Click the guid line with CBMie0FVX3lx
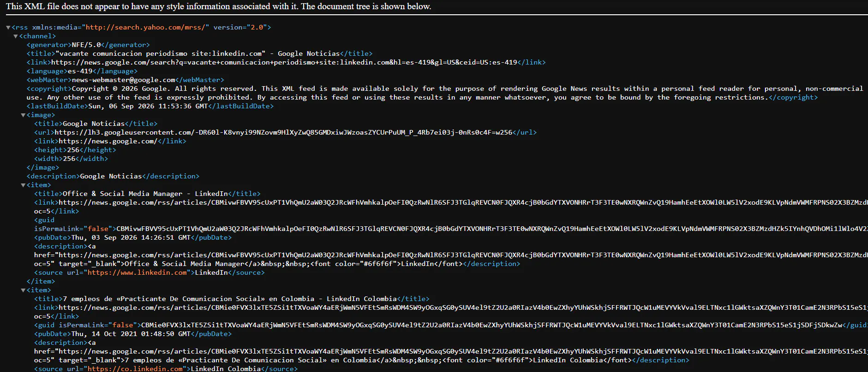868x372 pixels. pyautogui.click(x=451, y=325)
